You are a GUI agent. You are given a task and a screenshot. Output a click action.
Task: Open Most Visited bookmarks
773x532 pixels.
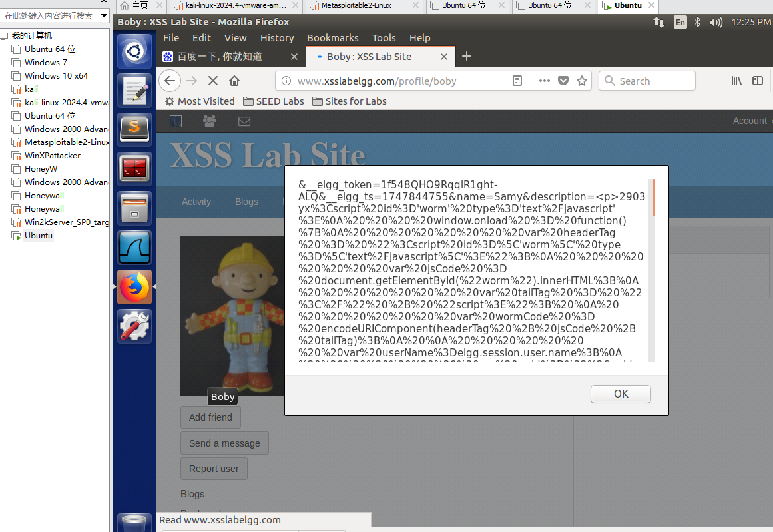pos(200,101)
